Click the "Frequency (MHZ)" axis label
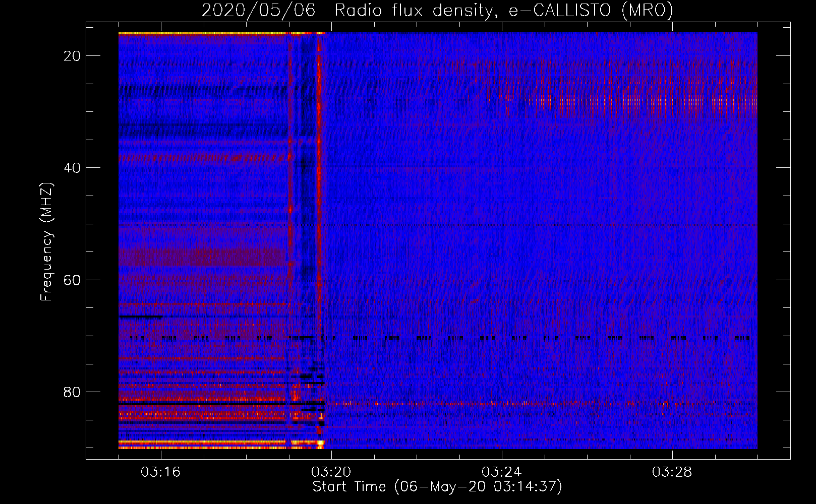 click(x=46, y=242)
